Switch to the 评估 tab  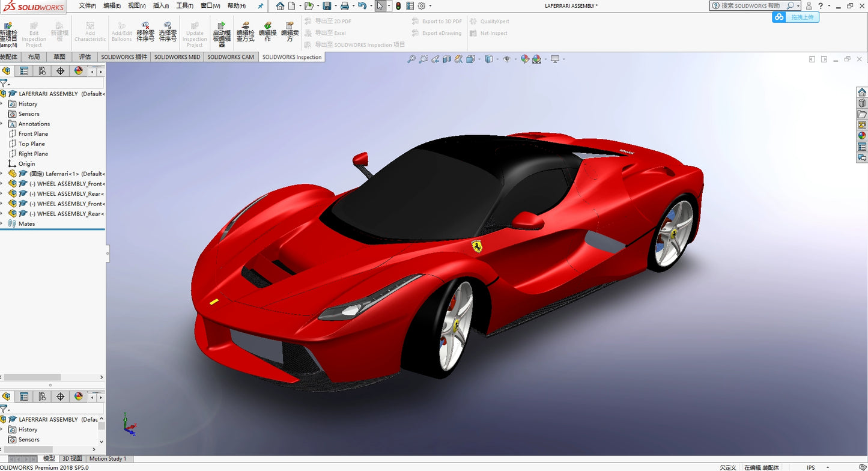pyautogui.click(x=85, y=57)
